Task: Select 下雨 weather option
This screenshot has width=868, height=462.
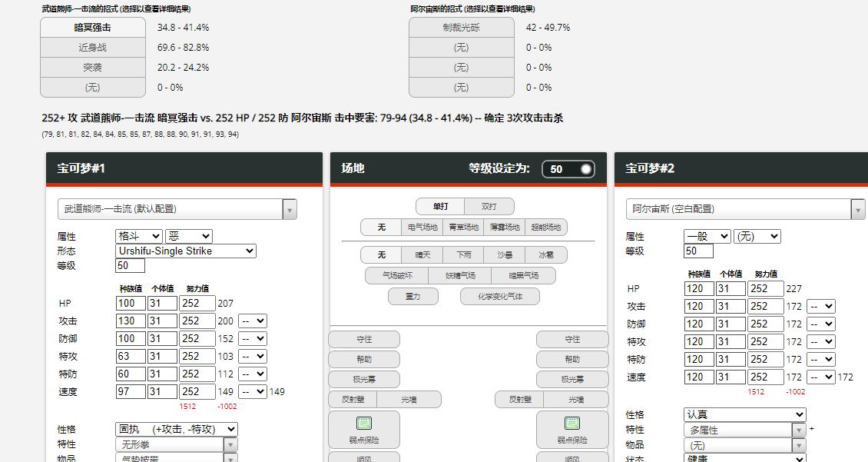Action: pos(464,254)
